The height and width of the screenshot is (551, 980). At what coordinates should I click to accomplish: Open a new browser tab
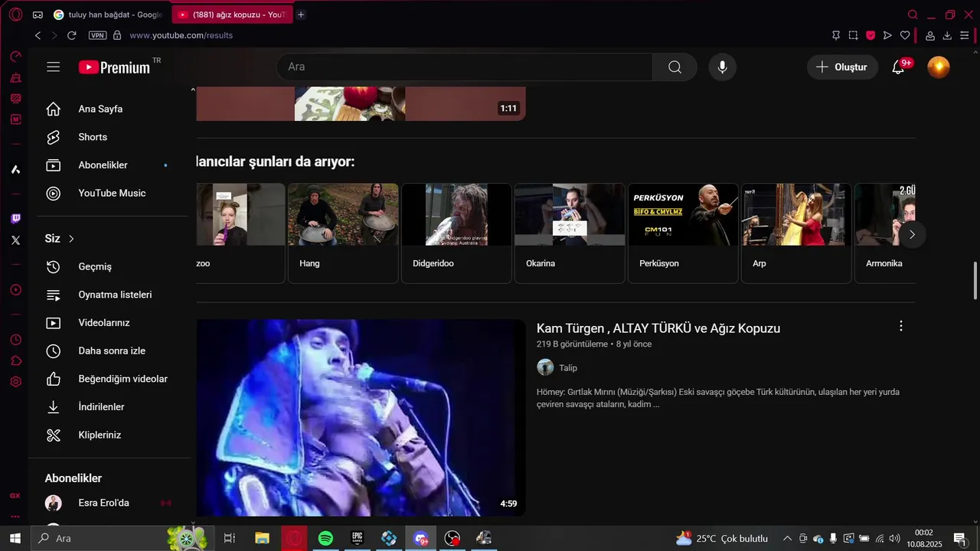point(301,15)
